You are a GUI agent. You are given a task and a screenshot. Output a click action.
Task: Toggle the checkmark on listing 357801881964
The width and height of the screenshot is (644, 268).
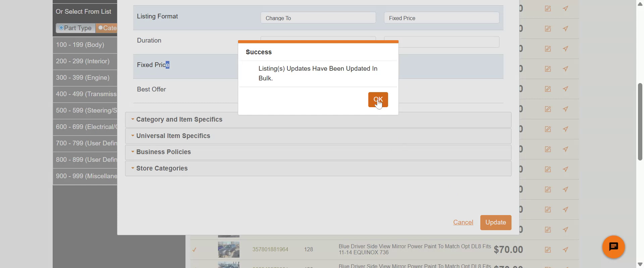[x=194, y=250]
